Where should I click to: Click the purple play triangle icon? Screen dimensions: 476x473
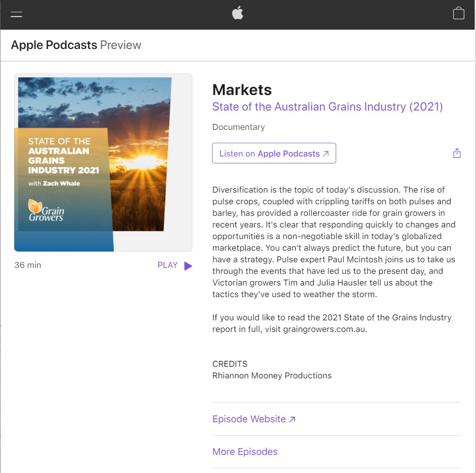tap(188, 266)
